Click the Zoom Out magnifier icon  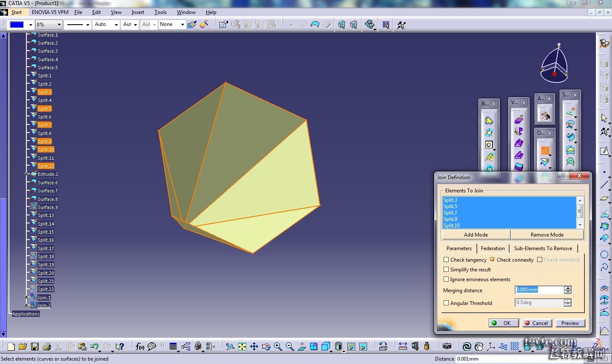tap(290, 347)
